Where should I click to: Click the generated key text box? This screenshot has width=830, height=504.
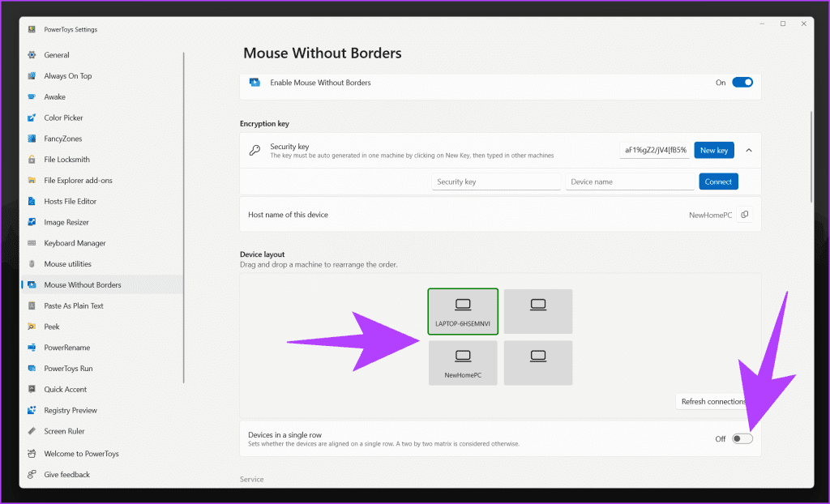pos(655,151)
